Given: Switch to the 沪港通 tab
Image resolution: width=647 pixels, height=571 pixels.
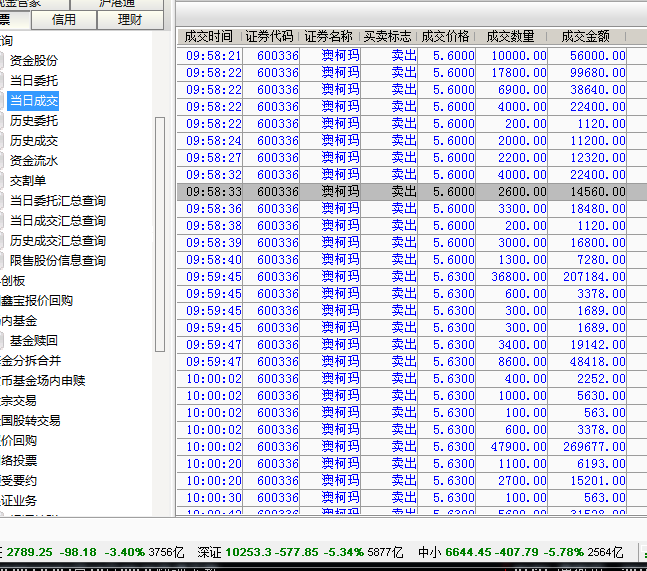Looking at the screenshot, I should (x=120, y=3).
